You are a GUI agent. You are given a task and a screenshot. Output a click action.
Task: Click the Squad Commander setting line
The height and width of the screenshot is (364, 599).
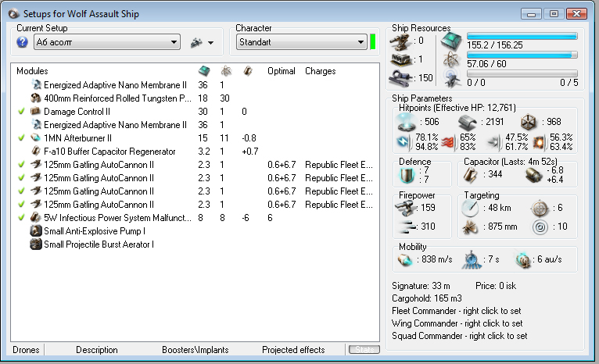coord(459,336)
